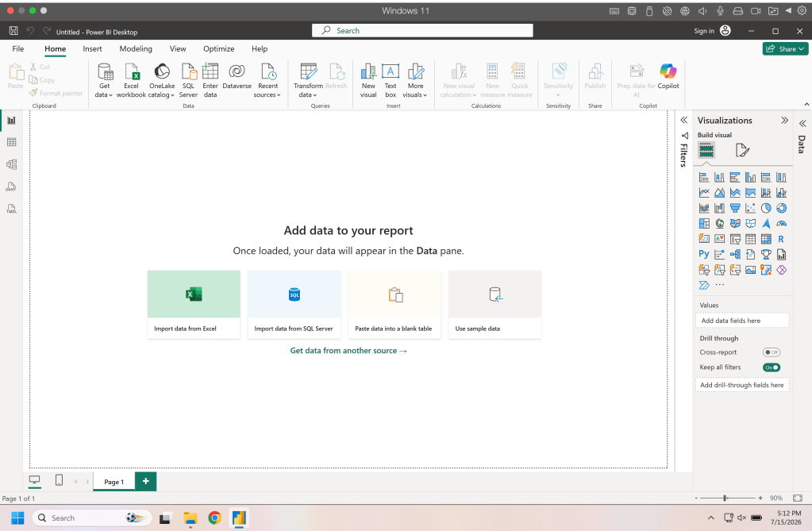Add the Treemap visual

click(704, 223)
